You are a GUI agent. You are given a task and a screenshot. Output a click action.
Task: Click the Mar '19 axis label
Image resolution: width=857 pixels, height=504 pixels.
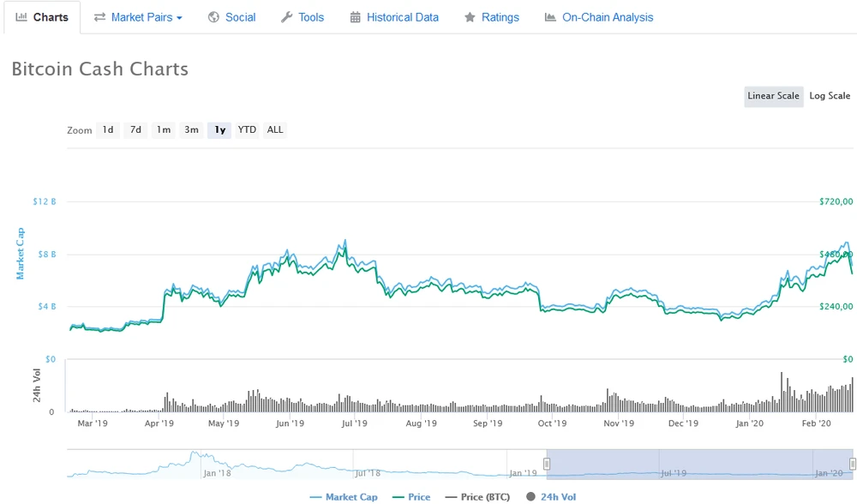(93, 423)
